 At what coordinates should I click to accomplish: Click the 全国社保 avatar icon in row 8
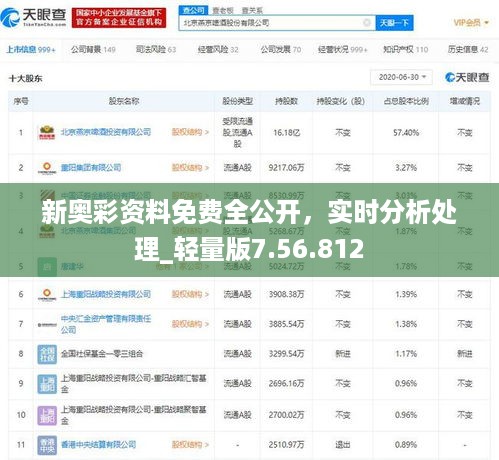[47, 354]
